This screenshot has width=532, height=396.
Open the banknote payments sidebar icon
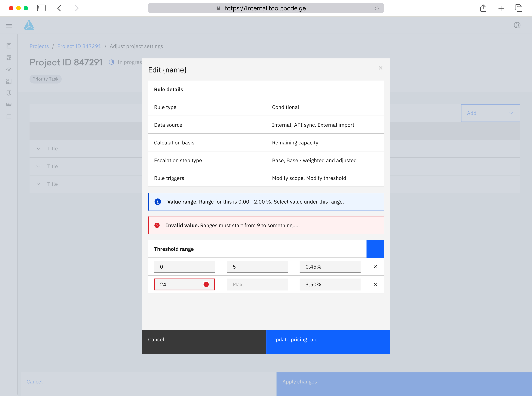(9, 105)
